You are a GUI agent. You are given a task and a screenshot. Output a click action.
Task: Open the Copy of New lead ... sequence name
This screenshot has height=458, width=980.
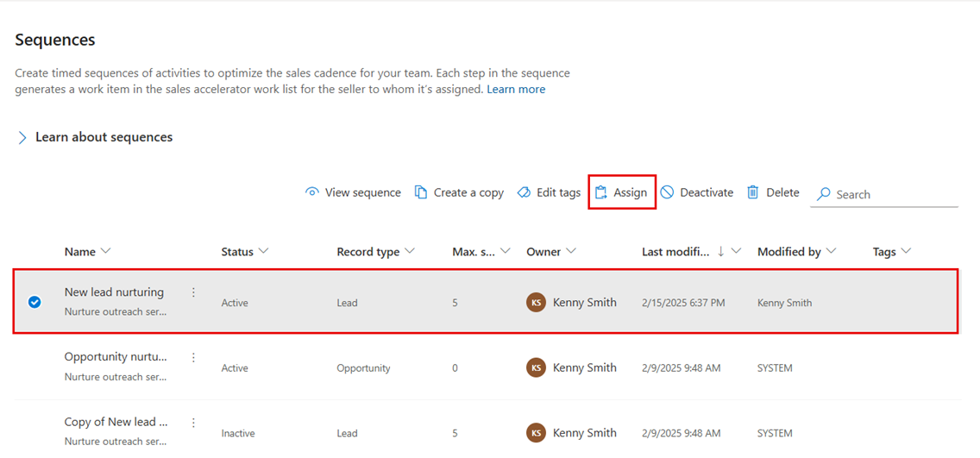point(116,422)
